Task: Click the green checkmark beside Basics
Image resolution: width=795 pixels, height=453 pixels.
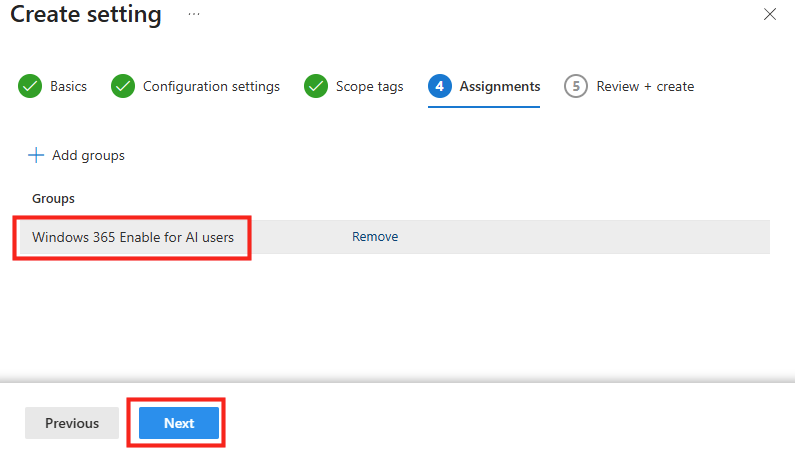Action: pos(30,86)
